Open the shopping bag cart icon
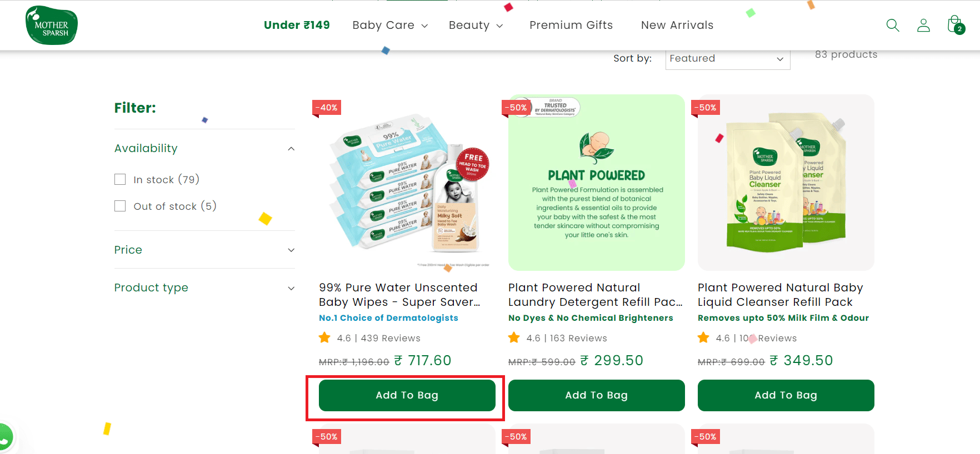Image resolution: width=980 pixels, height=454 pixels. (955, 25)
